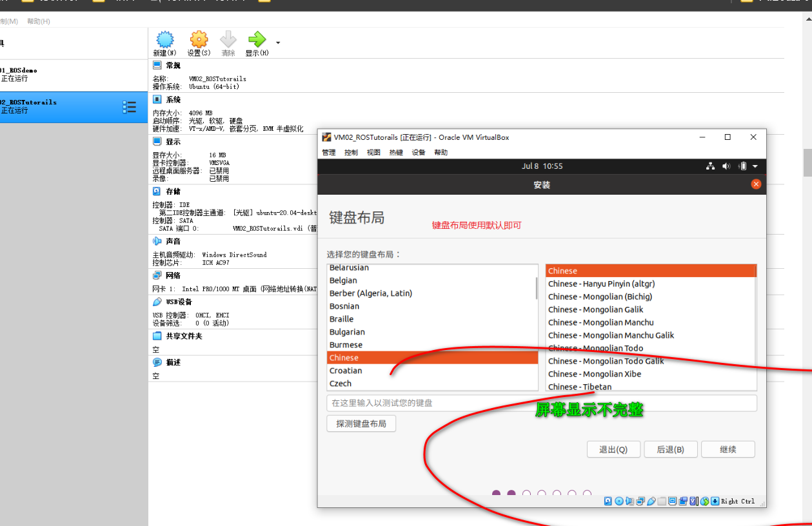
Task: Select Burmese keyboard layout
Action: click(x=432, y=345)
